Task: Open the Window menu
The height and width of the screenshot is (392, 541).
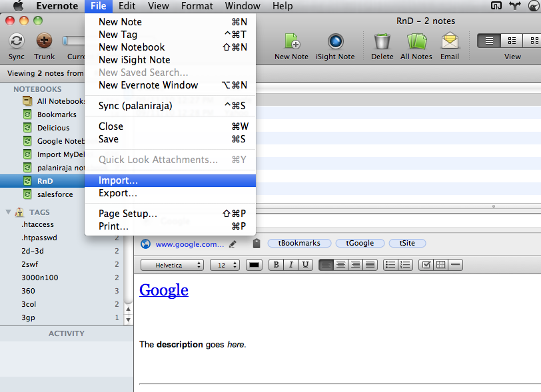Action: click(x=243, y=6)
